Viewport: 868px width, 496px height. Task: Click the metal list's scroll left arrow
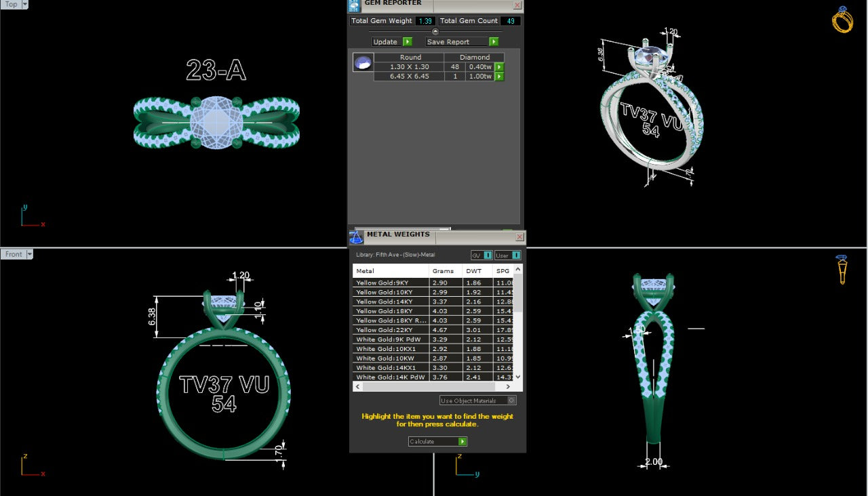pyautogui.click(x=357, y=387)
